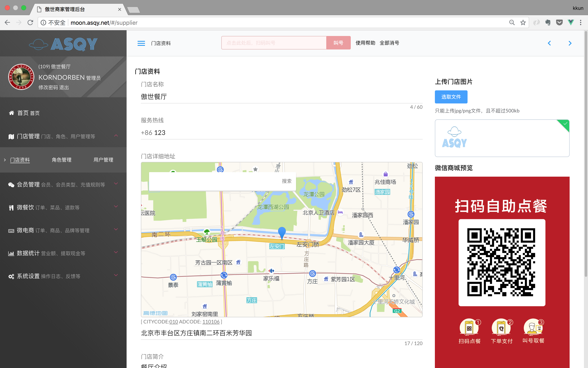
Task: Click the page vertical scrollbar
Action: (x=586, y=154)
